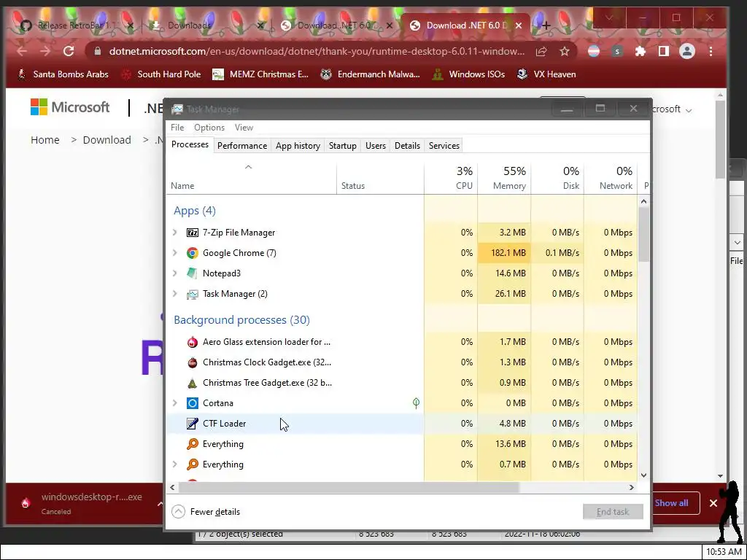The height and width of the screenshot is (560, 747).
Task: Click the flag extension icon in Chrome toolbar
Action: click(594, 52)
